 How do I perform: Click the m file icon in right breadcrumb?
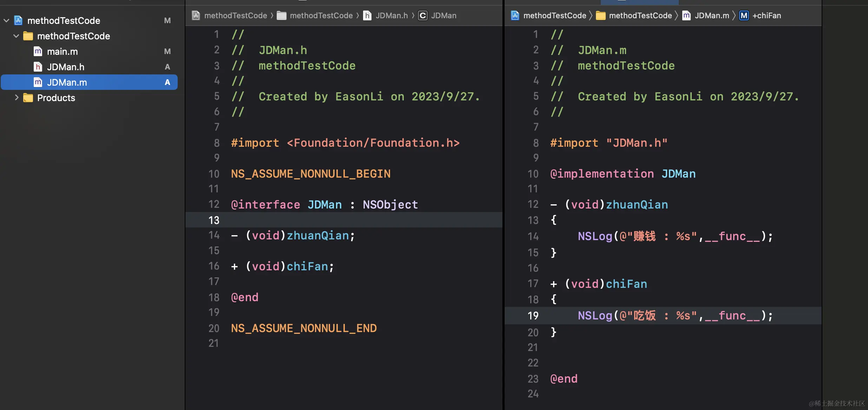point(686,15)
